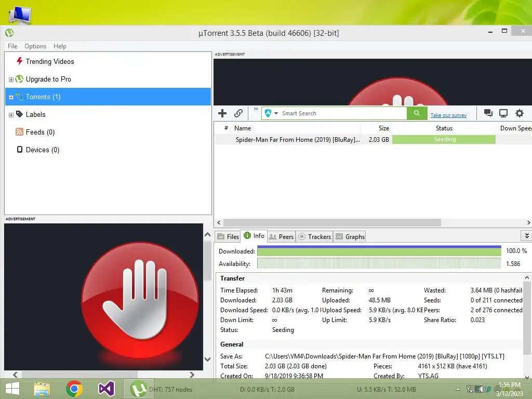Open the Help menu
The height and width of the screenshot is (399, 532).
pyautogui.click(x=60, y=46)
